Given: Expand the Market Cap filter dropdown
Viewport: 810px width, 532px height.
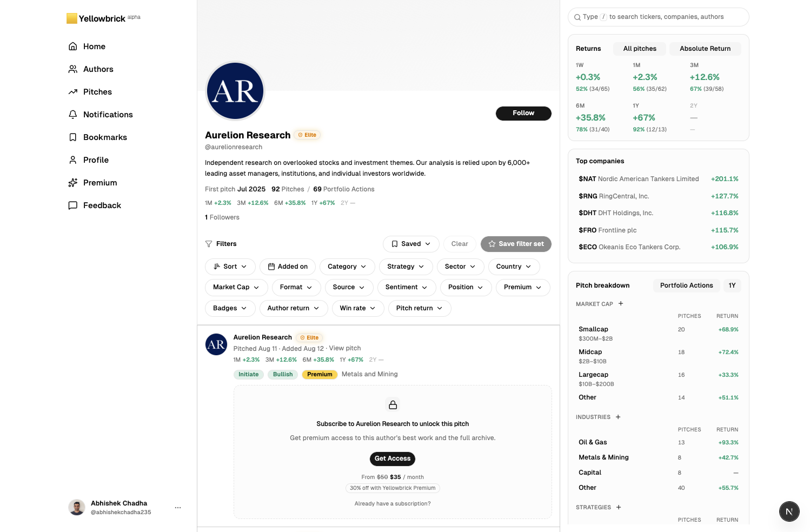Looking at the screenshot, I should coord(236,287).
